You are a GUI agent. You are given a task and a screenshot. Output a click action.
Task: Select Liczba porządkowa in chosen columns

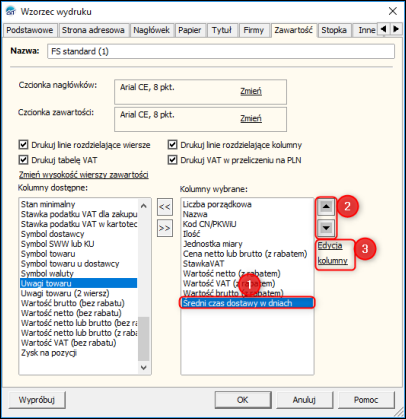pyautogui.click(x=247, y=204)
